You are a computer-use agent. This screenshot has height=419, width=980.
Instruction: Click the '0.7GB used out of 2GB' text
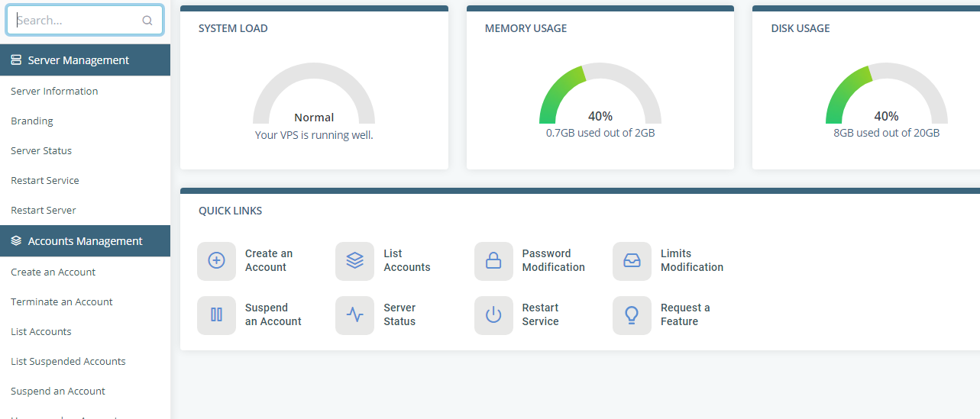click(x=600, y=133)
